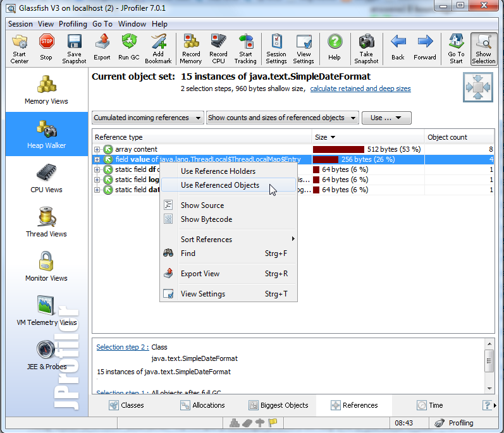
Task: Go Forward with the arrow icon
Action: pyautogui.click(x=425, y=48)
